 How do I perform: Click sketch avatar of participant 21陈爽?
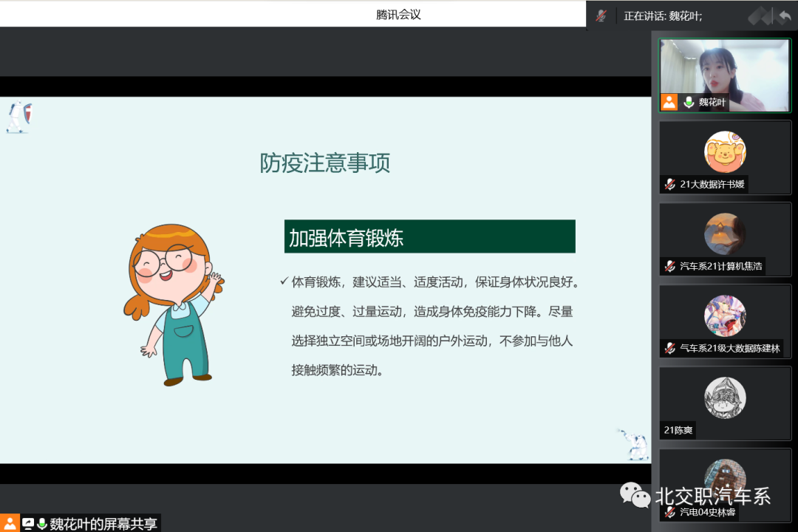(x=724, y=398)
